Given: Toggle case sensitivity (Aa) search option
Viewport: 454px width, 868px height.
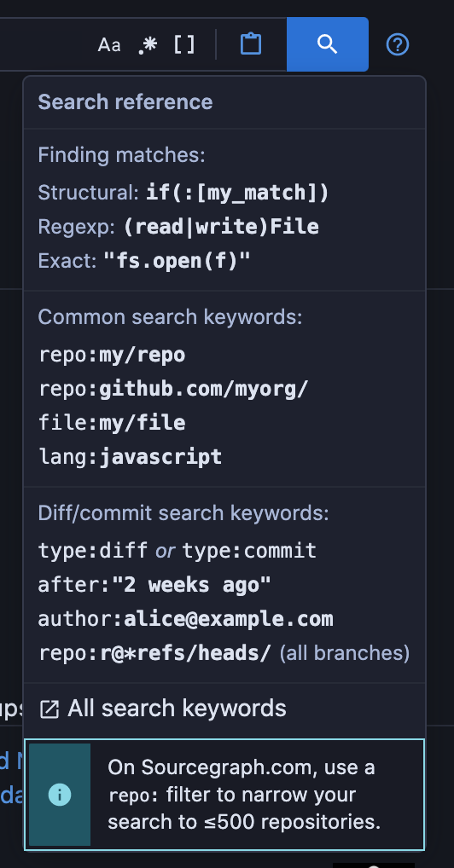Looking at the screenshot, I should click(109, 45).
